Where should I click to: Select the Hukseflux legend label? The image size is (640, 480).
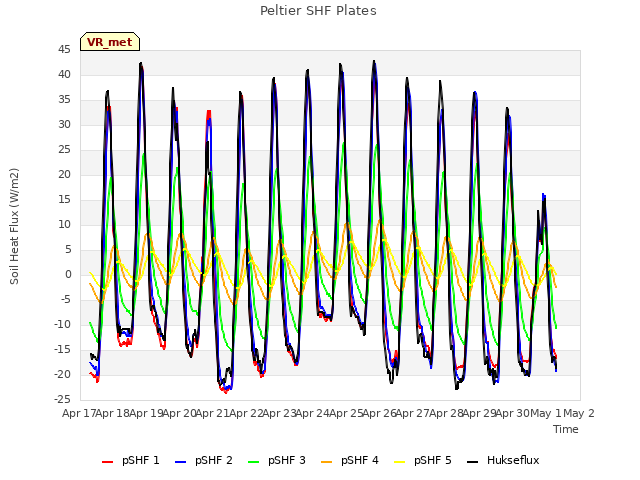[513, 460]
